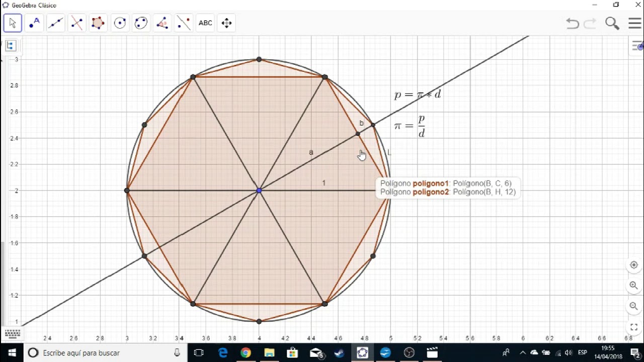Click the standard view target button
Screen dimensions: 644x362
[x=634, y=265]
